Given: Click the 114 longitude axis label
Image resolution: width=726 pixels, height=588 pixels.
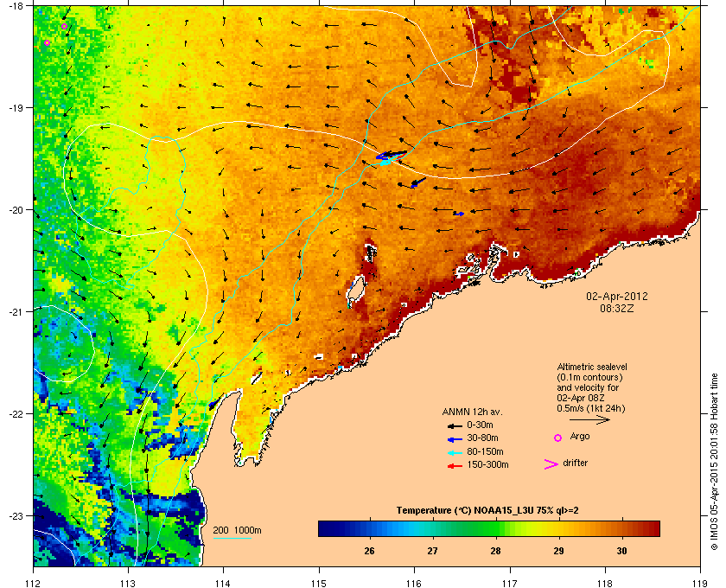Looking at the screenshot, I should pyautogui.click(x=223, y=583).
